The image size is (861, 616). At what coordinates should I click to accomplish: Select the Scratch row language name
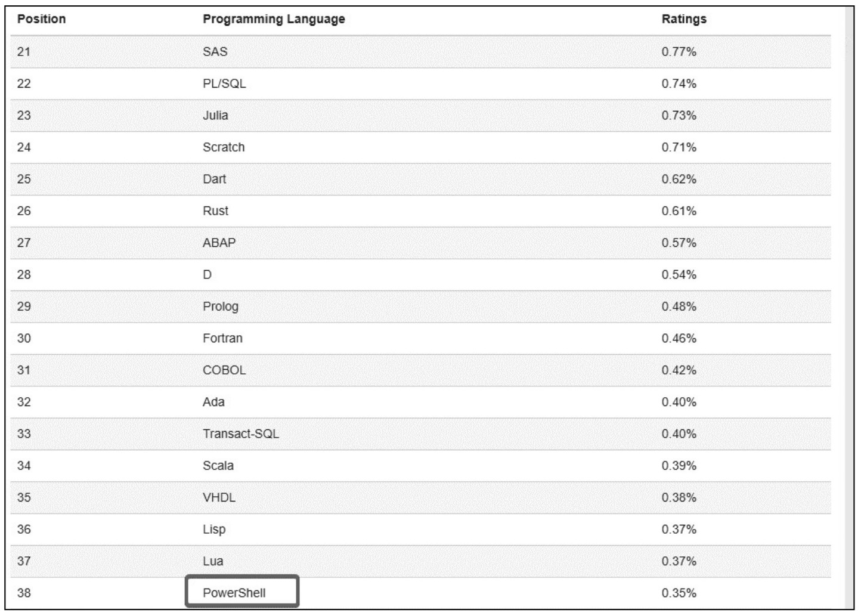pyautogui.click(x=224, y=147)
